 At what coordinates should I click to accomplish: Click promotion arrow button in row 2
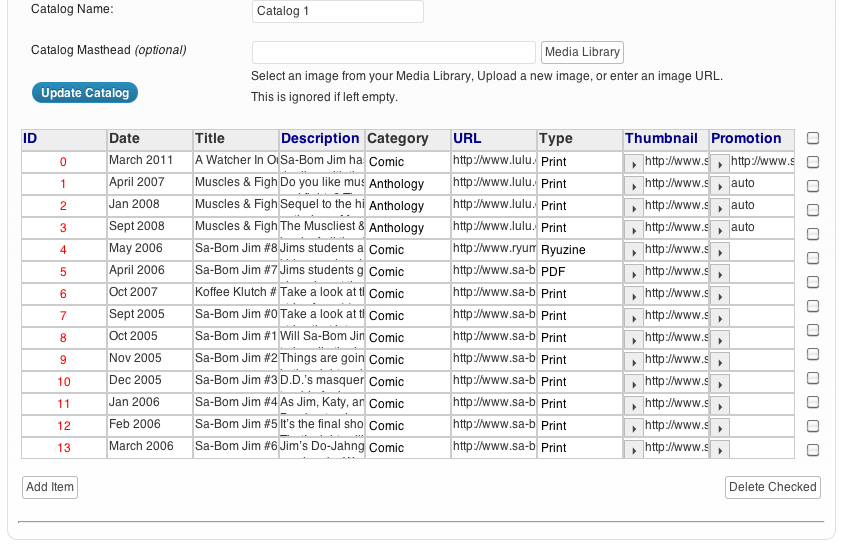click(x=720, y=206)
